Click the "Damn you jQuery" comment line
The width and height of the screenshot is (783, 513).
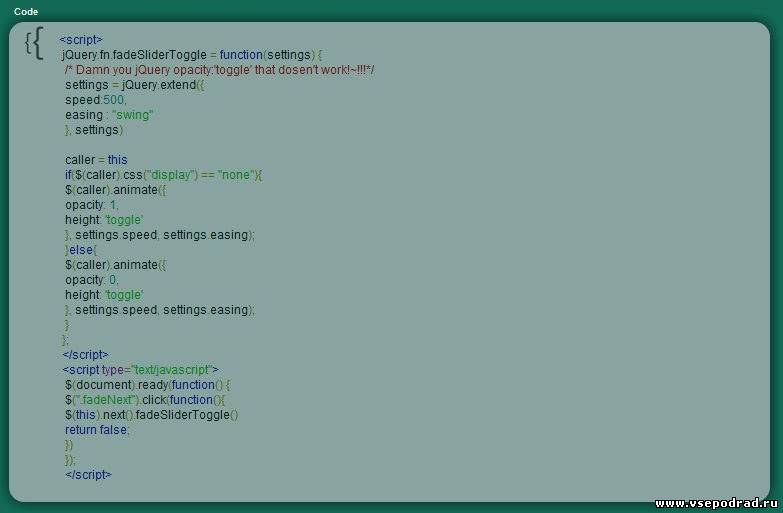(x=220, y=69)
